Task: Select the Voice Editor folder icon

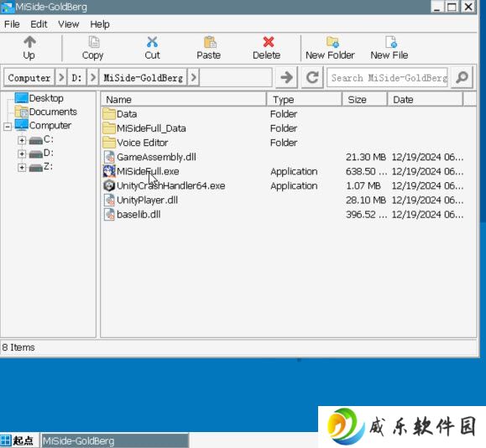Action: tap(109, 143)
